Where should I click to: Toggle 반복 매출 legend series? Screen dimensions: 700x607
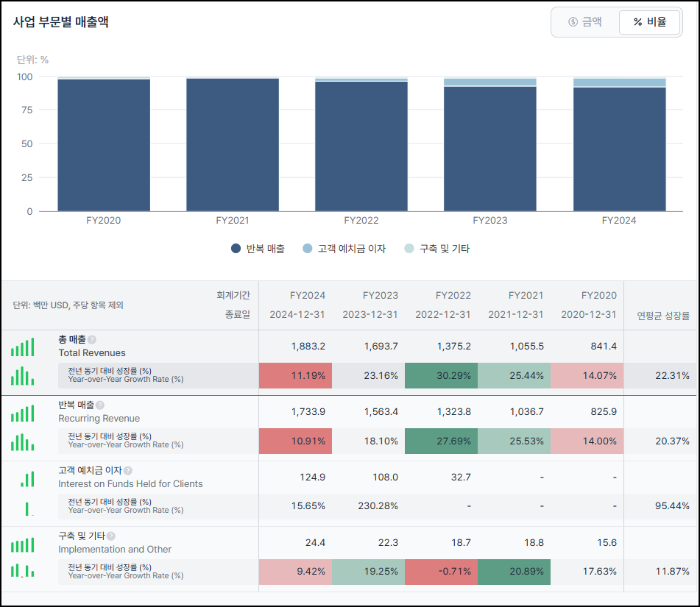(258, 249)
